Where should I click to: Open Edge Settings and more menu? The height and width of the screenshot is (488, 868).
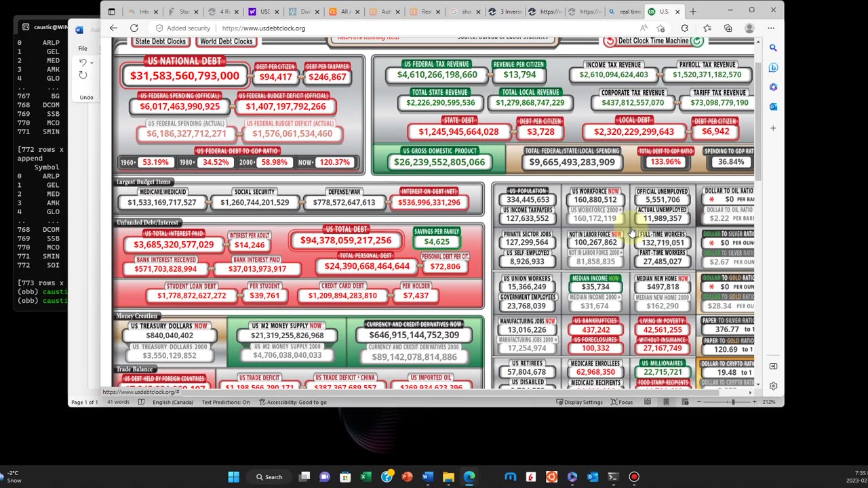[771, 28]
